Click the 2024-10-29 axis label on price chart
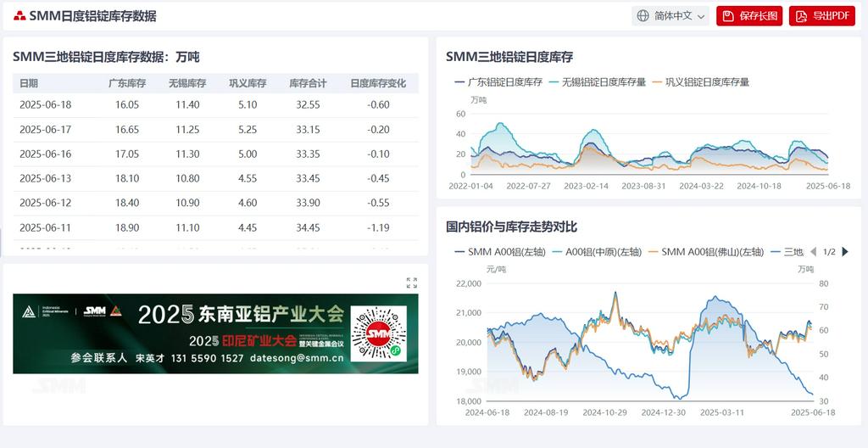Screen dimensions: 868x448 604,412
